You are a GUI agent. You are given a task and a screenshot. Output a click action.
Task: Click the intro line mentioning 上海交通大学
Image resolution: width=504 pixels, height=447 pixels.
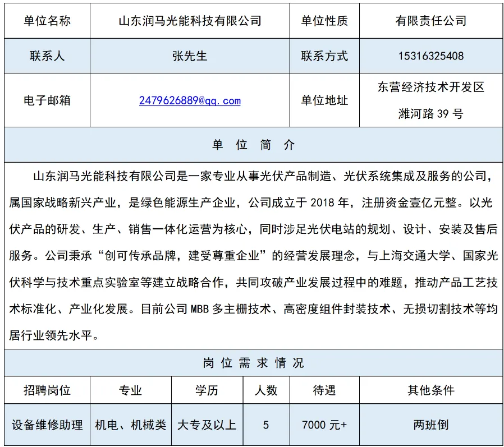pyautogui.click(x=253, y=256)
